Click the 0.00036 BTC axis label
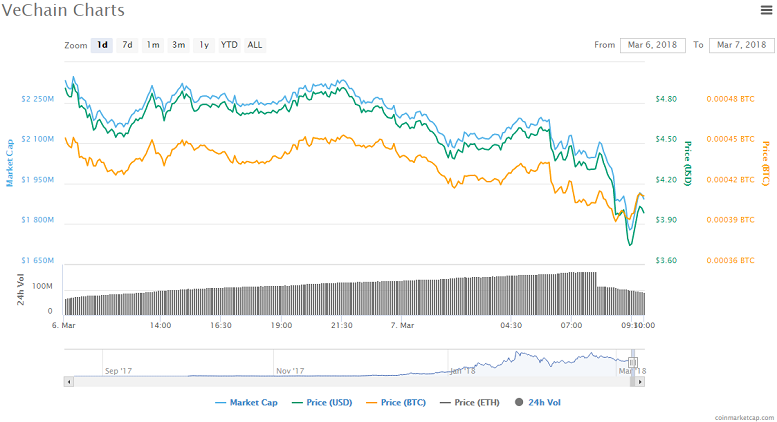Screen dimensions: 777x422 click(730, 261)
